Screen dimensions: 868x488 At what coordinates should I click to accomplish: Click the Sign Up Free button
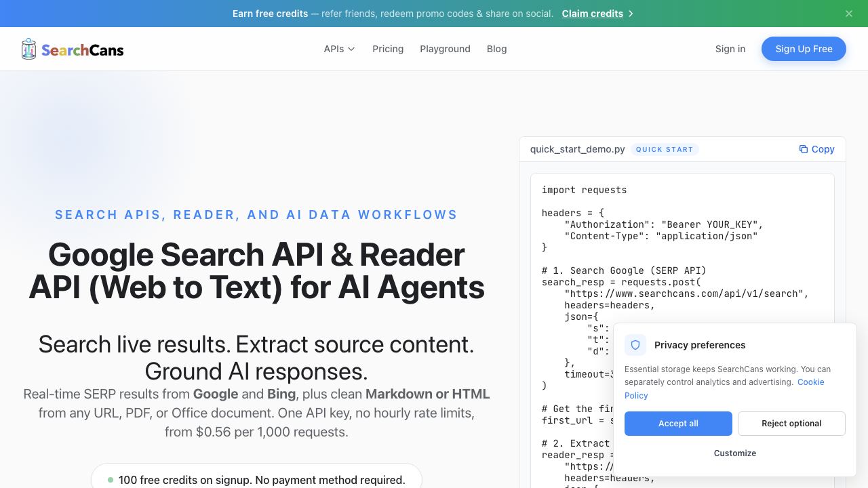tap(804, 49)
